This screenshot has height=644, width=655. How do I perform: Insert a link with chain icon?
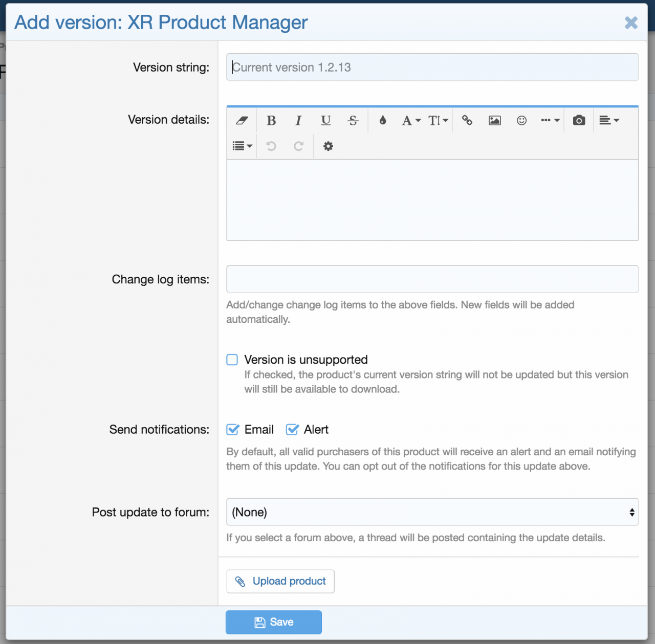[467, 121]
